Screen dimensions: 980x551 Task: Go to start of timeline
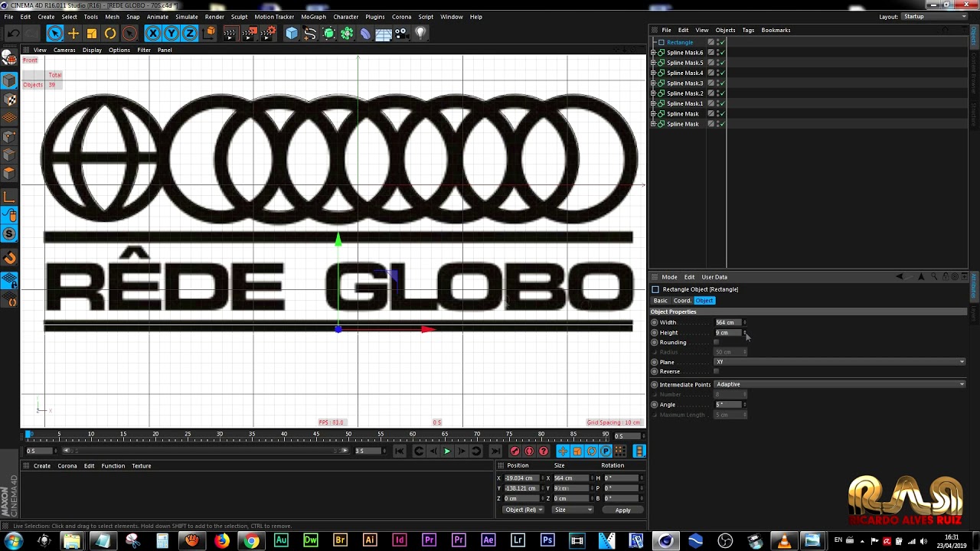point(400,452)
